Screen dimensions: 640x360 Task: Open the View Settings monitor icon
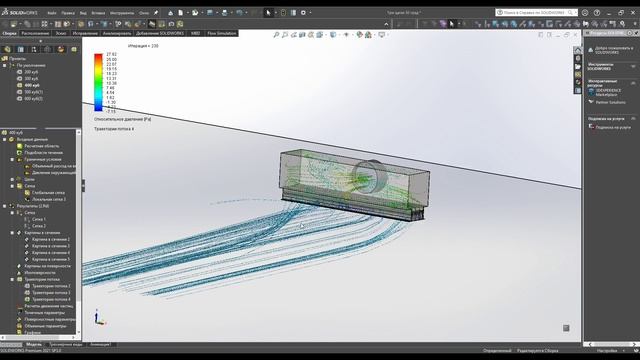point(382,35)
